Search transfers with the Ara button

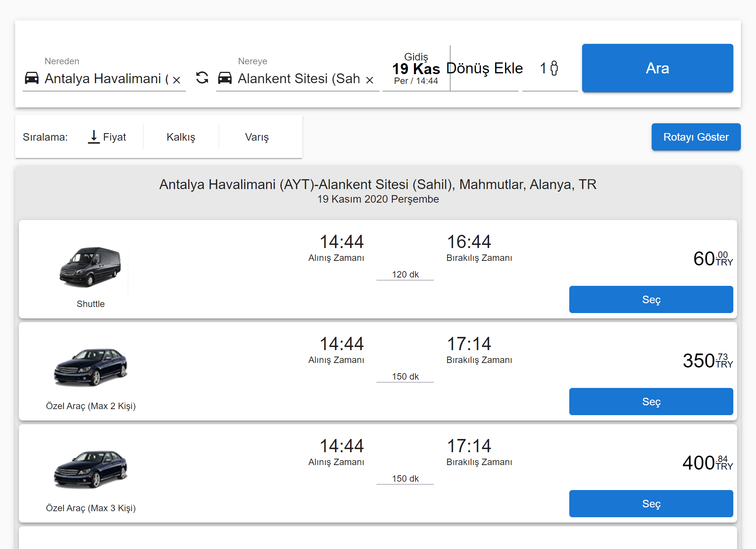(657, 68)
